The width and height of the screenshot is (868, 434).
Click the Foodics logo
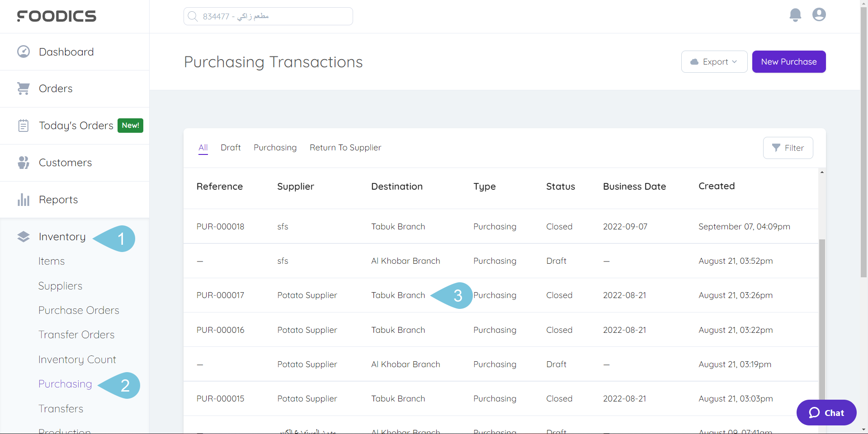coord(57,16)
